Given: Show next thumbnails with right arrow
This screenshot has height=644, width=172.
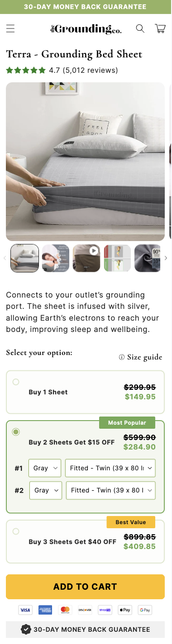Looking at the screenshot, I should (166, 258).
